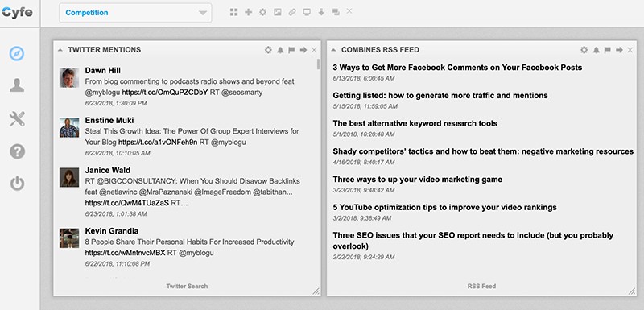This screenshot has width=644, height=310.
Task: Click the power logout icon in sidebar
Action: coord(17,184)
